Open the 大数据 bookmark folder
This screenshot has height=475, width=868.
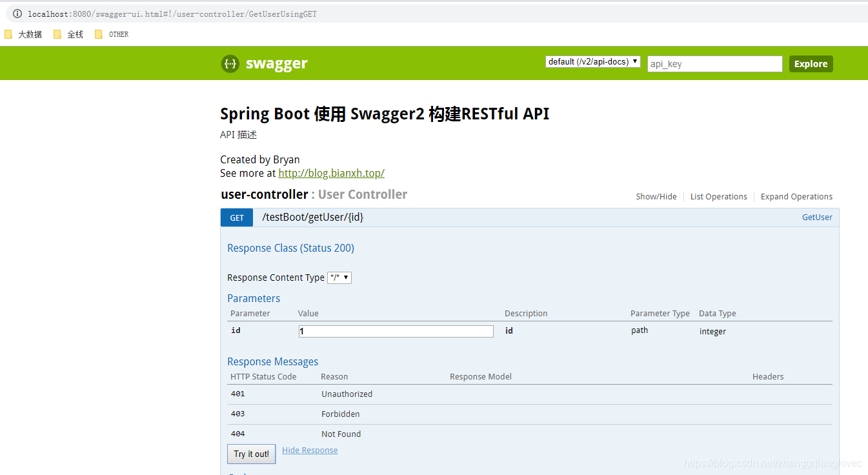tap(23, 34)
